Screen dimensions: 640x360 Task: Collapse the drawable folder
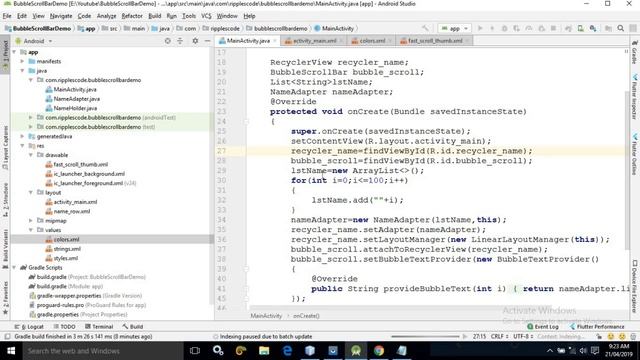[31, 155]
